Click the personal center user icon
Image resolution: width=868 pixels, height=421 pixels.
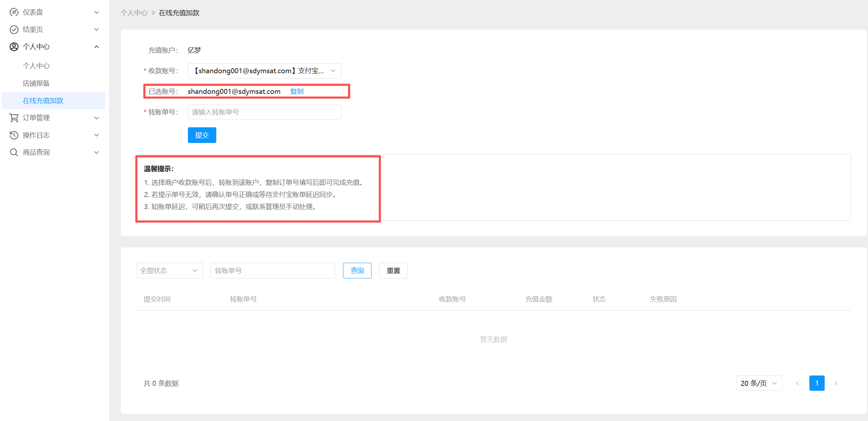point(14,47)
